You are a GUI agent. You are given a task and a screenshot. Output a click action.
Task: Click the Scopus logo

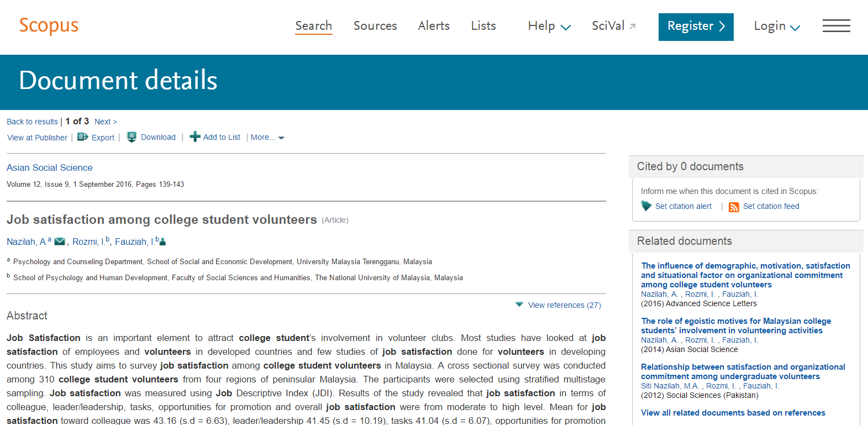[x=49, y=25]
